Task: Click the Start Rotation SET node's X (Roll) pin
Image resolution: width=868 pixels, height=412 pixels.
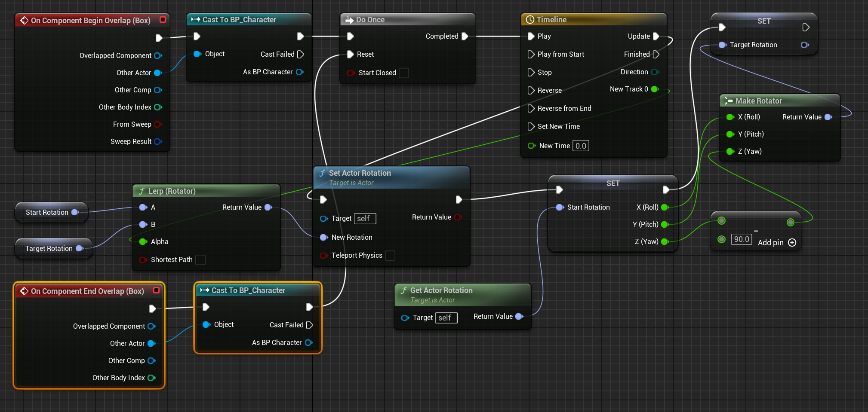Action: (x=665, y=208)
